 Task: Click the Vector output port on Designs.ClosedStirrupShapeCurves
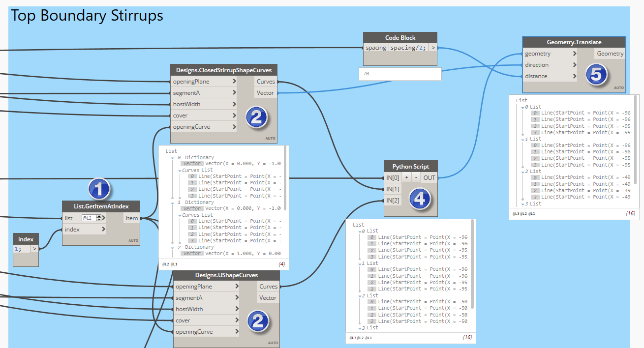click(x=266, y=93)
